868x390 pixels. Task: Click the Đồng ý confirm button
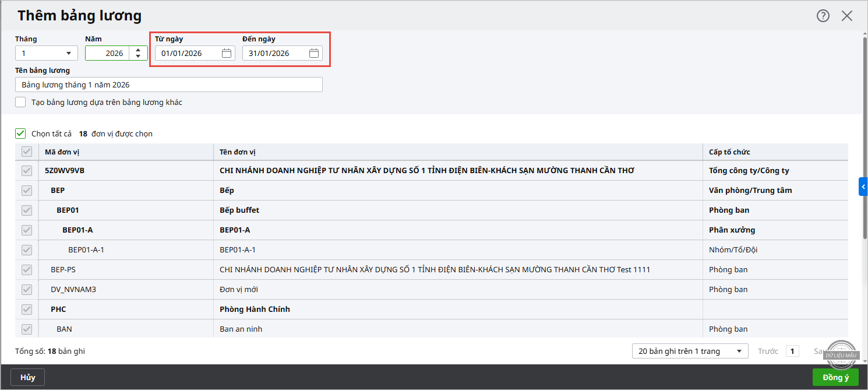click(835, 377)
